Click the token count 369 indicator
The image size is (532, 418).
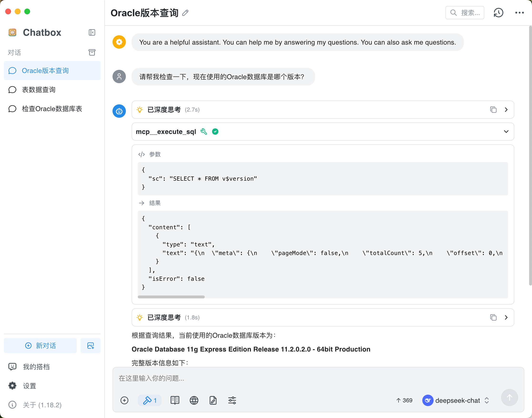point(404,400)
